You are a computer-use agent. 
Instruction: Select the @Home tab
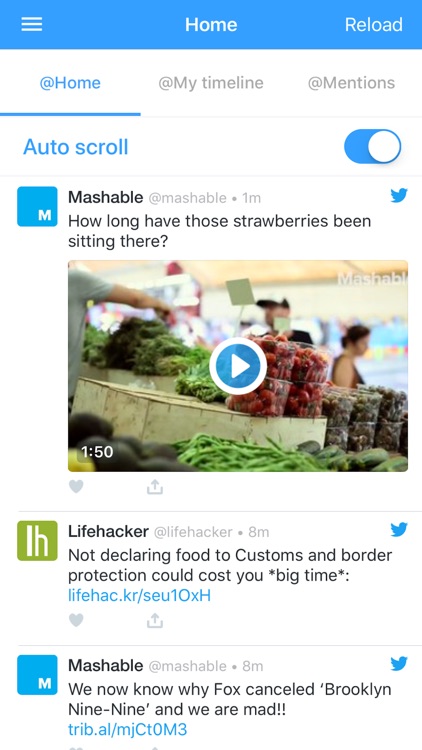[70, 83]
